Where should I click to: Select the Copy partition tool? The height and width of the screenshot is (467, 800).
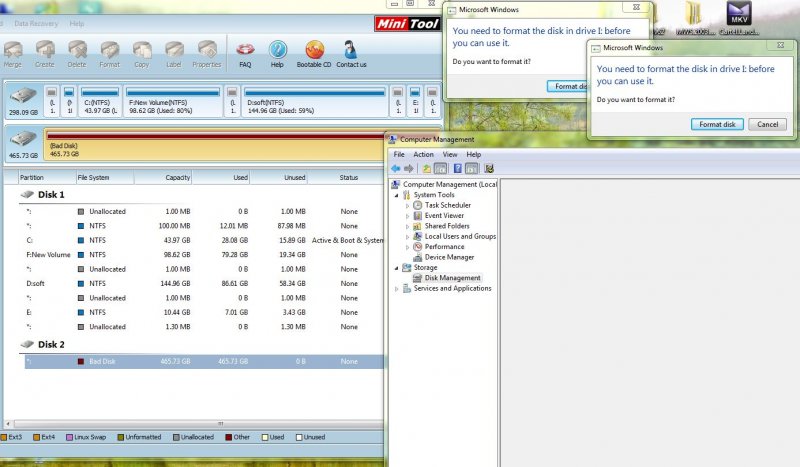pyautogui.click(x=142, y=54)
